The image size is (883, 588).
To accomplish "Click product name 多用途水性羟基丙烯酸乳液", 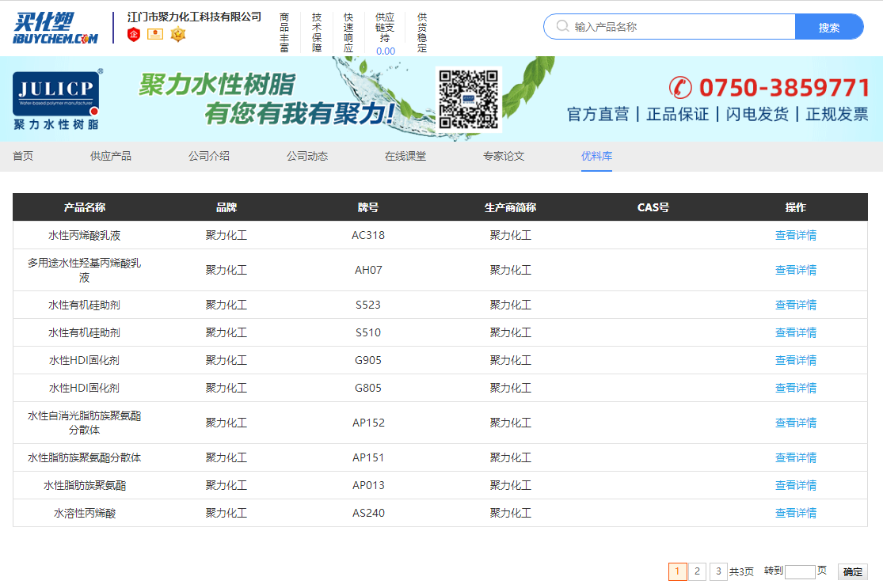I will [85, 270].
